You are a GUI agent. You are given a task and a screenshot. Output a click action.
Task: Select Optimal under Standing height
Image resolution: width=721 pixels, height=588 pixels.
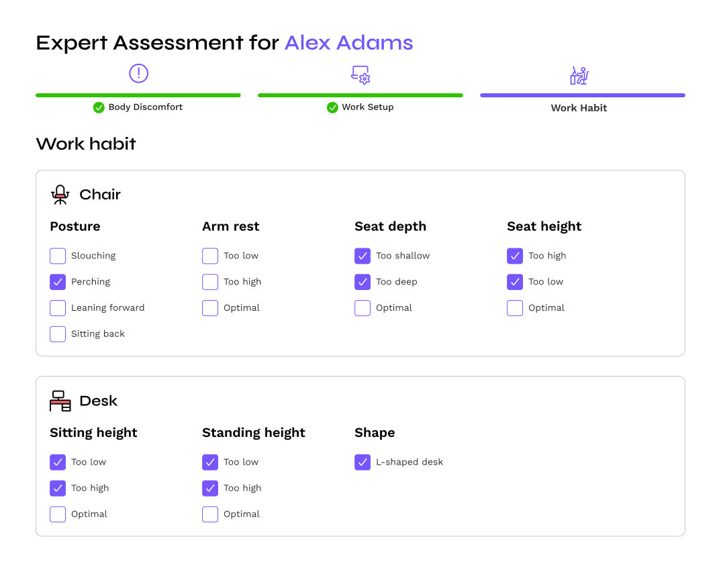(x=210, y=514)
